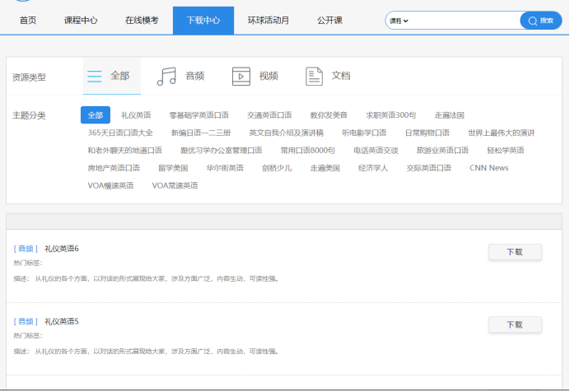Open 在线模考 navigation tab
This screenshot has height=392, width=570.
(142, 21)
